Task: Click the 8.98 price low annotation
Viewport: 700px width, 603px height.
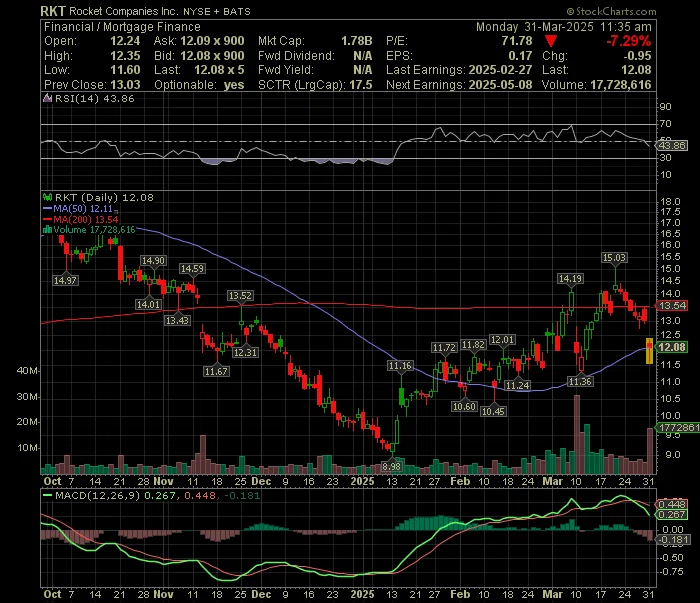Action: click(392, 466)
